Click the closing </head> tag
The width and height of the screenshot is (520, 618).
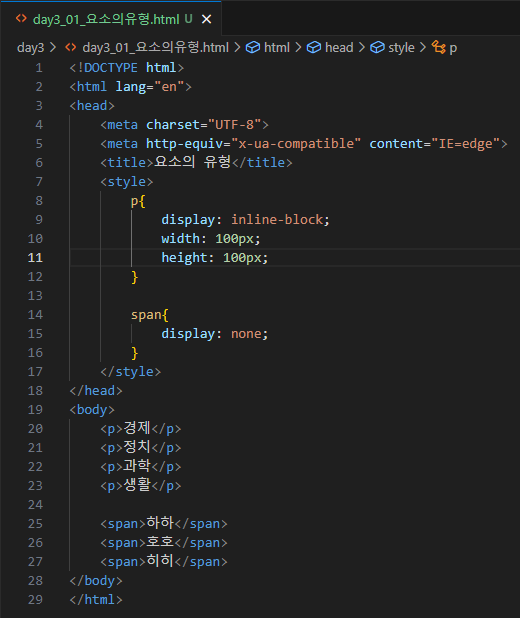click(x=96, y=391)
